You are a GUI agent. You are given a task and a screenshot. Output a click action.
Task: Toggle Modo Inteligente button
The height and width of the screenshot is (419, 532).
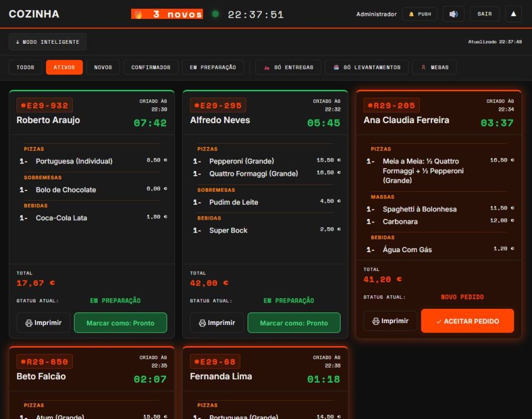coord(47,42)
